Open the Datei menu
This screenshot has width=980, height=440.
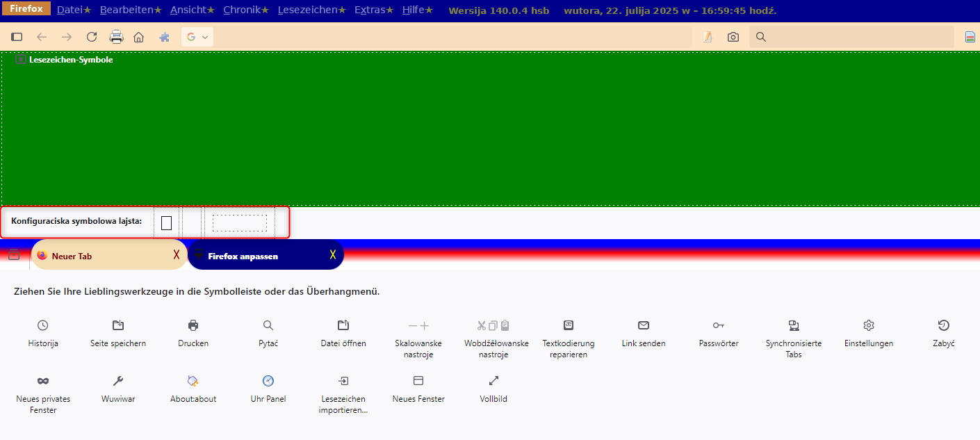pos(74,10)
